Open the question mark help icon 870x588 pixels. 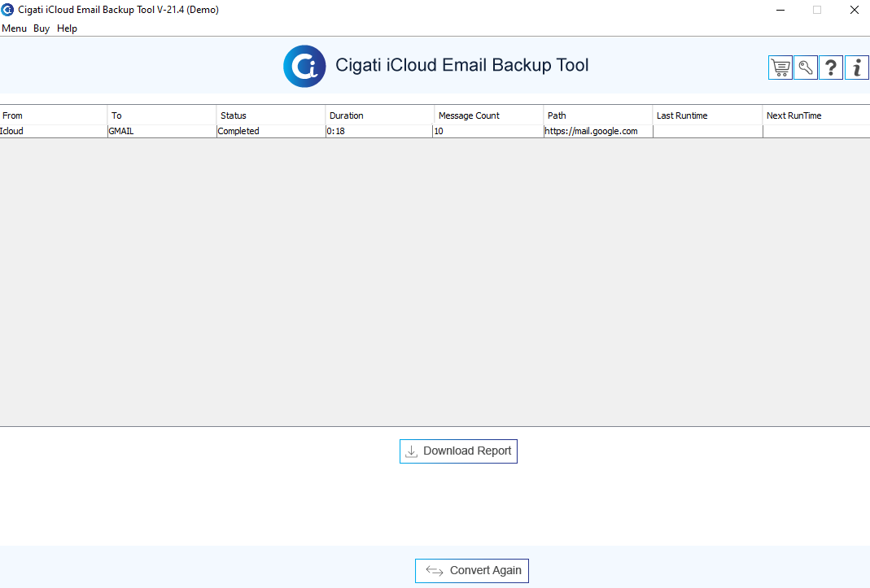tap(831, 68)
